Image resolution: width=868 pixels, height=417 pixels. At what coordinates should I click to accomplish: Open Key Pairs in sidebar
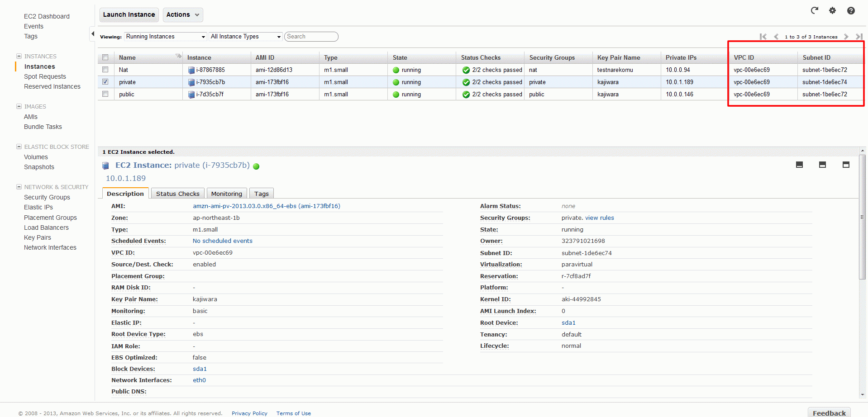38,237
